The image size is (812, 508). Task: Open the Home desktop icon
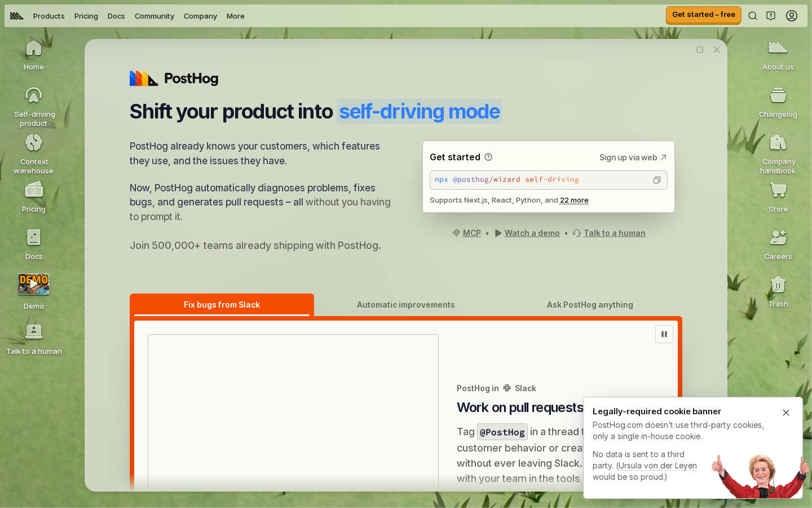tap(34, 55)
